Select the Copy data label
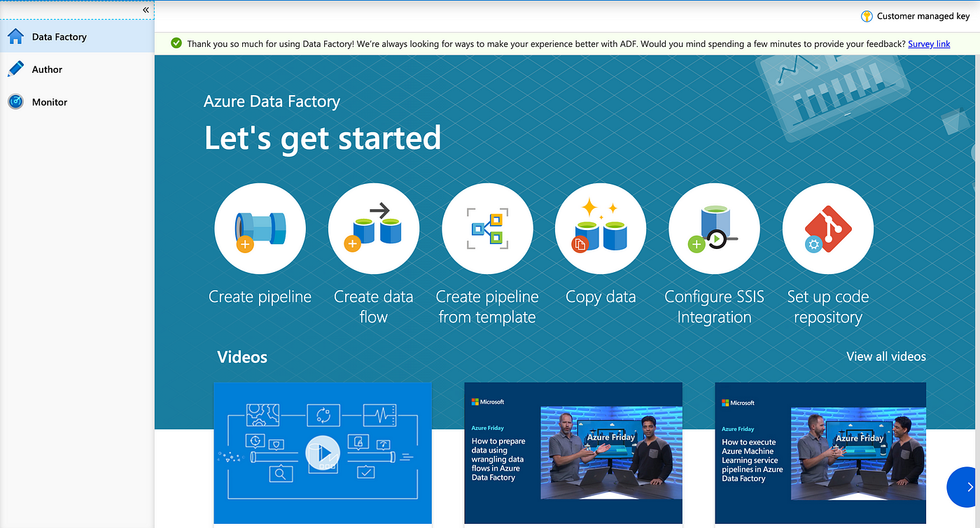 (601, 297)
